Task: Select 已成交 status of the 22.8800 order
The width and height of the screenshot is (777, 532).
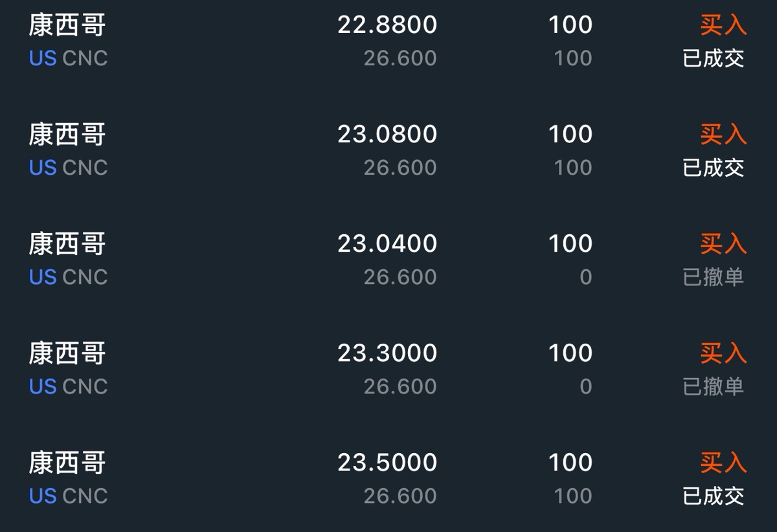Action: point(714,58)
